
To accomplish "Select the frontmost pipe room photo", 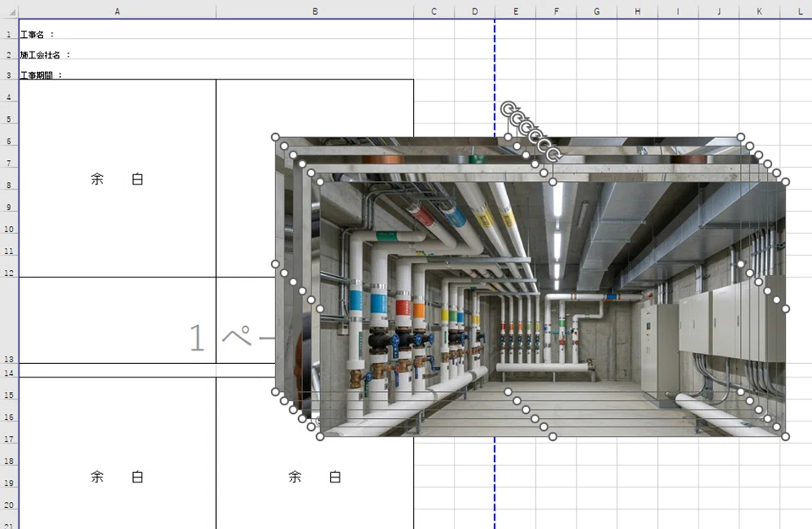I will (x=553, y=309).
